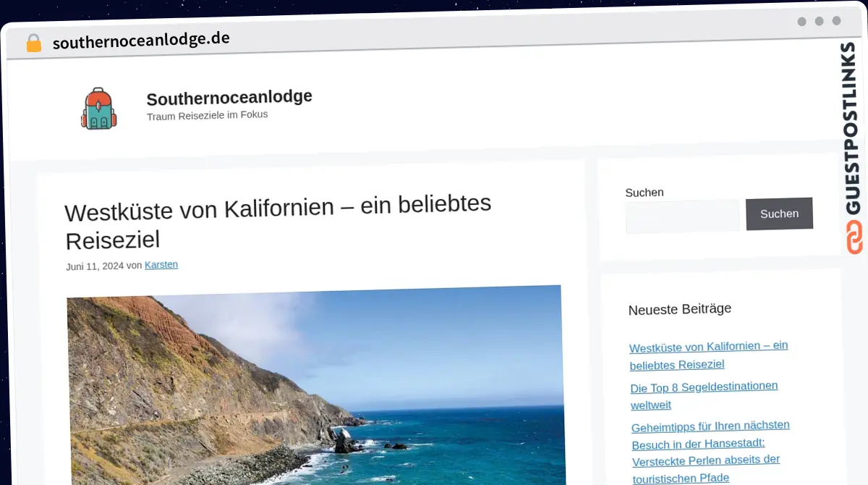The width and height of the screenshot is (868, 485).
Task: Click the first gray window dot
Action: click(801, 22)
